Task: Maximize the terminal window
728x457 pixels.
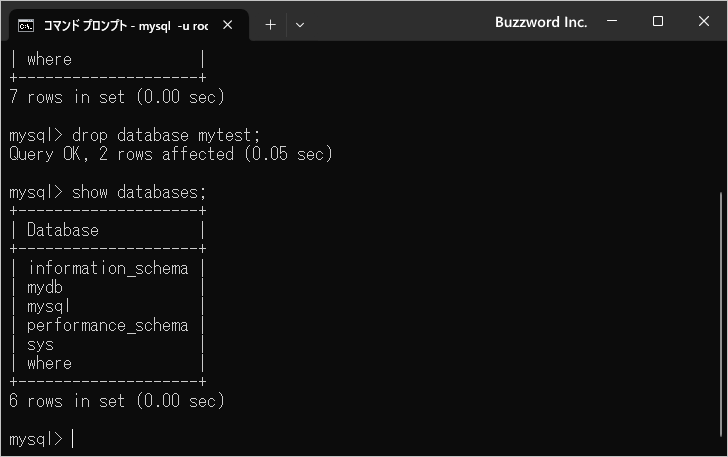Action: (658, 22)
